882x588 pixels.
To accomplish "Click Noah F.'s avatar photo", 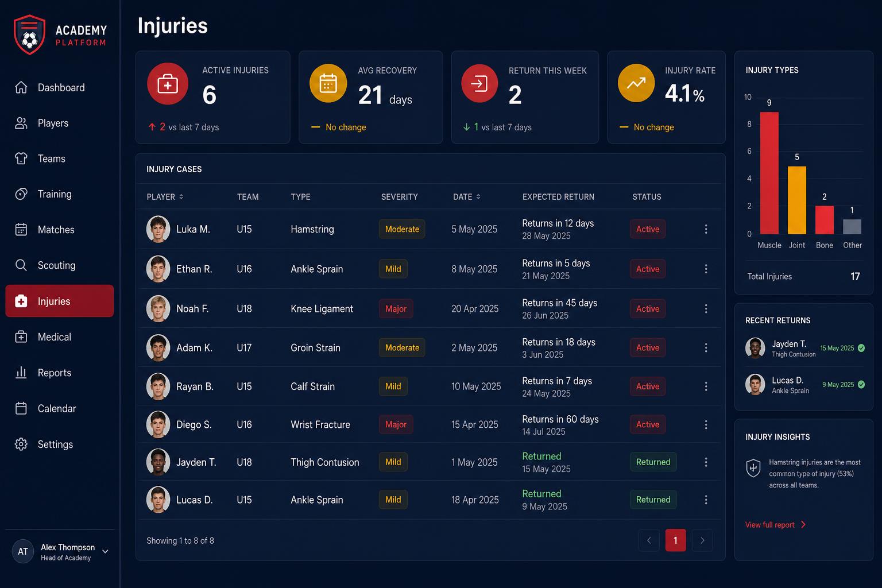I will (158, 308).
